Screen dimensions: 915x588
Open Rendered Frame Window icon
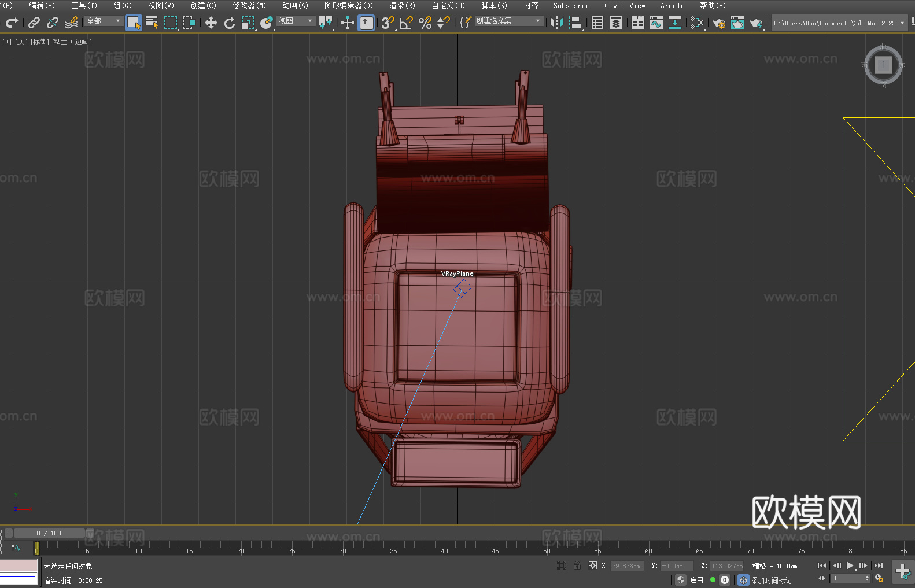tap(737, 23)
